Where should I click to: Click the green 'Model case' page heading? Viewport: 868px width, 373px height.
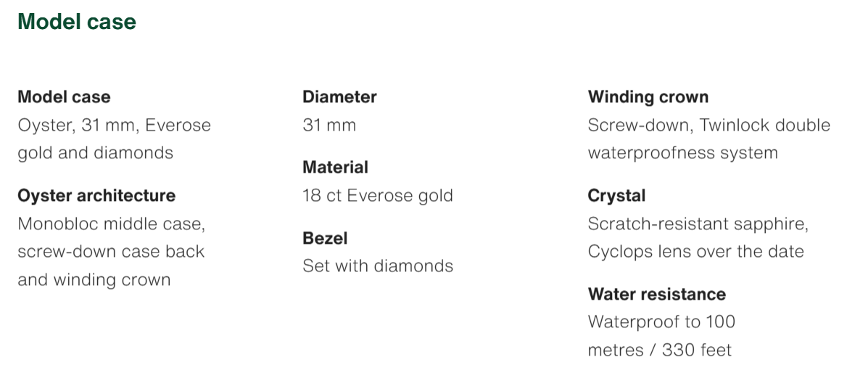76,22
